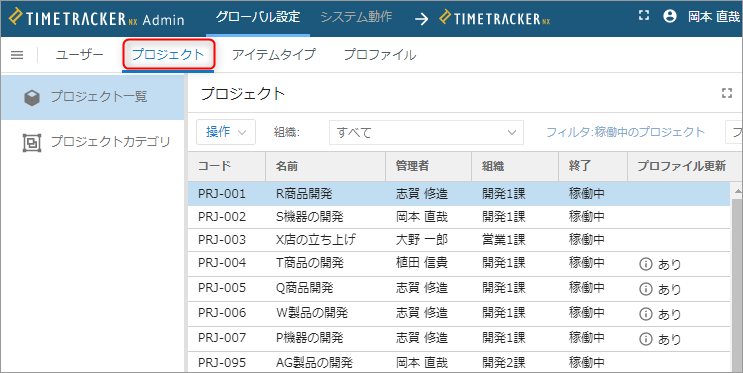This screenshot has width=743, height=373.
Task: Sort by コード column header
Action: [227, 166]
